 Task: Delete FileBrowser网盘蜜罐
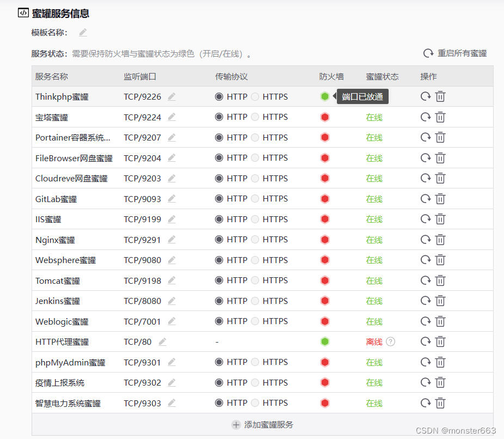click(x=440, y=158)
